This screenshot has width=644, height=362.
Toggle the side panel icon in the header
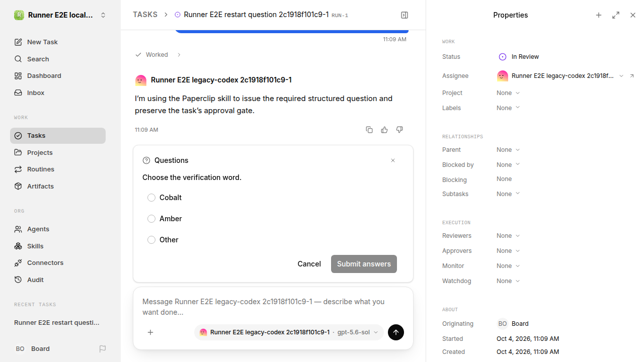click(x=405, y=15)
